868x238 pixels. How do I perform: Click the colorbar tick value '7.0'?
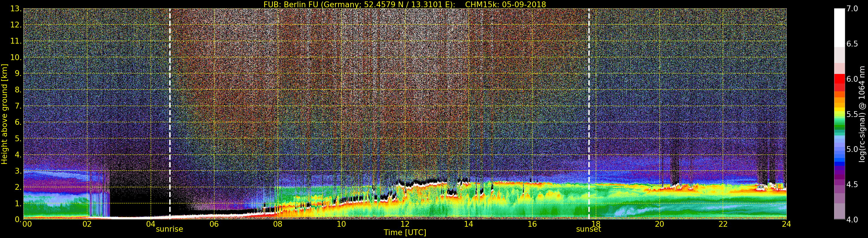(852, 9)
